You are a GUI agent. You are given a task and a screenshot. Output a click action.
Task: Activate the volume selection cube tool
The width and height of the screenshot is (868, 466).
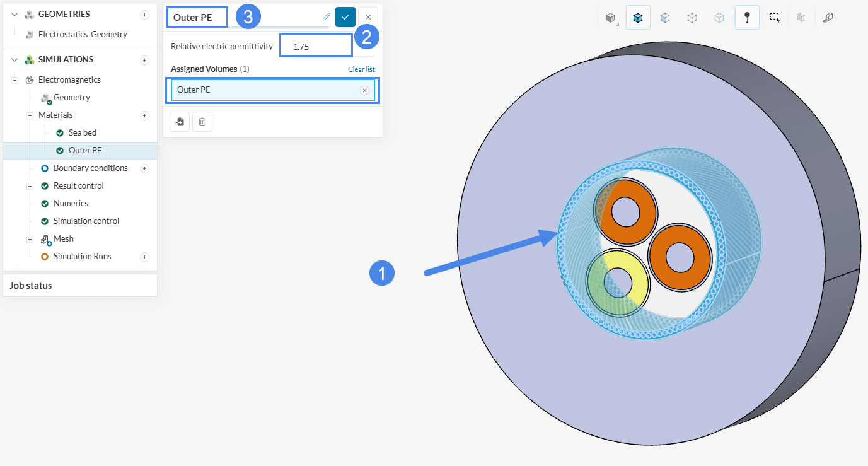coord(638,18)
